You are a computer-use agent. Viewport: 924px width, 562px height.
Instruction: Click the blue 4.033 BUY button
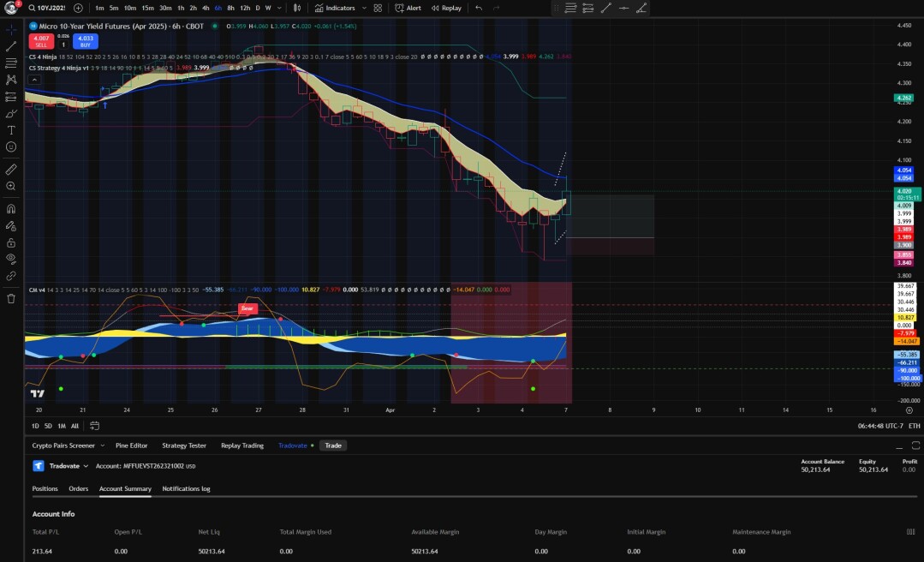[86, 41]
